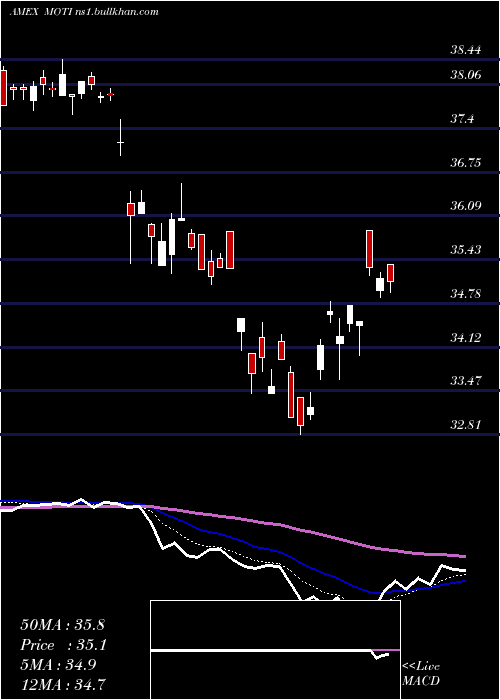Image resolution: width=500 pixels, height=700 pixels.
Task: Click the 38.44 price level label
Action: (465, 50)
